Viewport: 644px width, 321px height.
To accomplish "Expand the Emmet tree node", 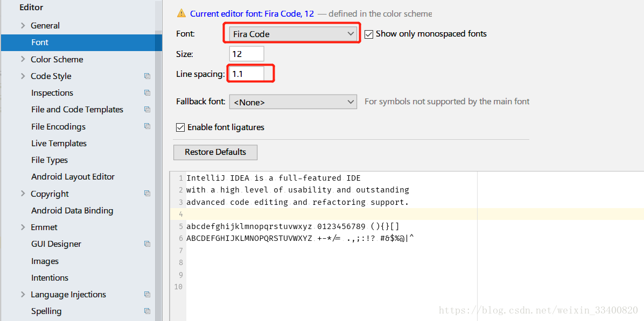I will (x=23, y=227).
